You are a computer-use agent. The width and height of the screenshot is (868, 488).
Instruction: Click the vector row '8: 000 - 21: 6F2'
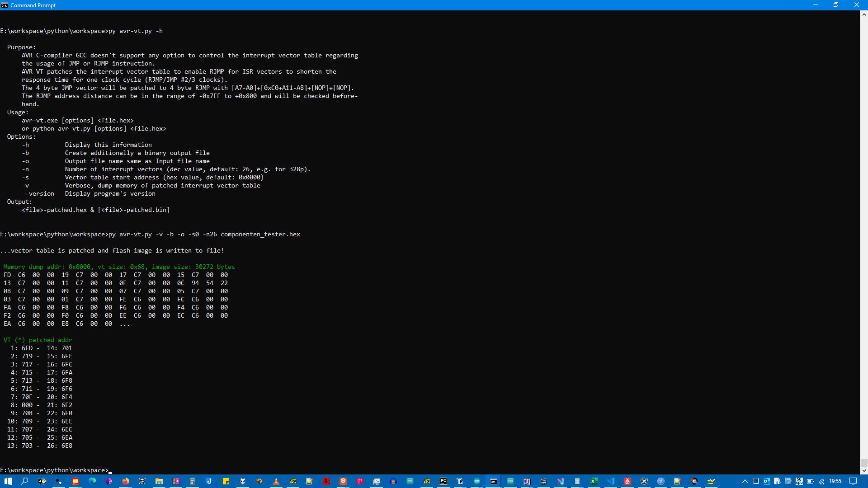point(41,405)
